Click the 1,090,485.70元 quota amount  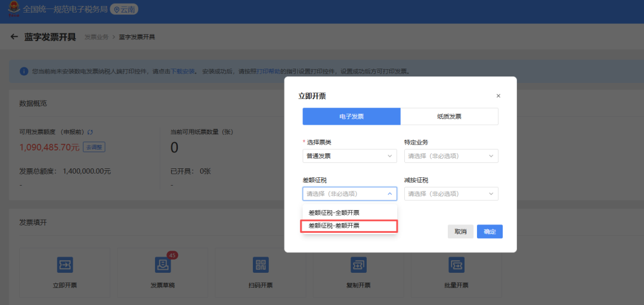49,147
